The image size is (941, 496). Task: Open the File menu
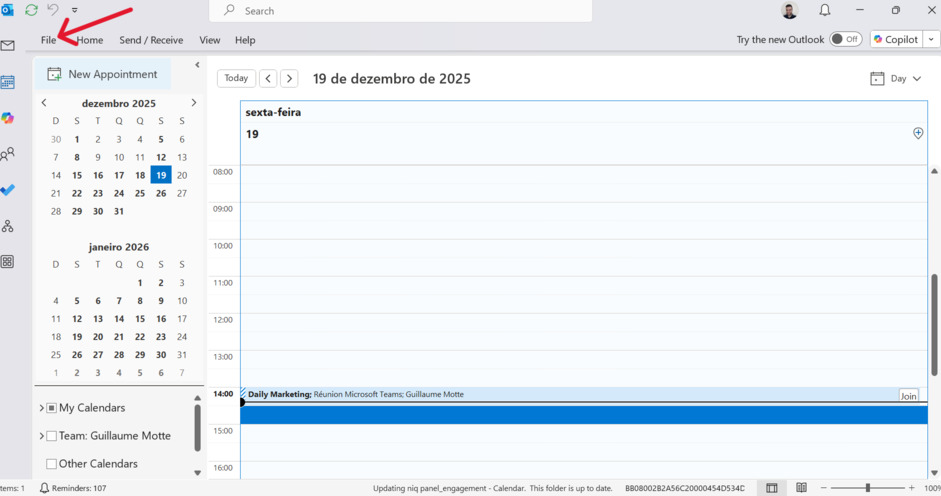pos(49,40)
